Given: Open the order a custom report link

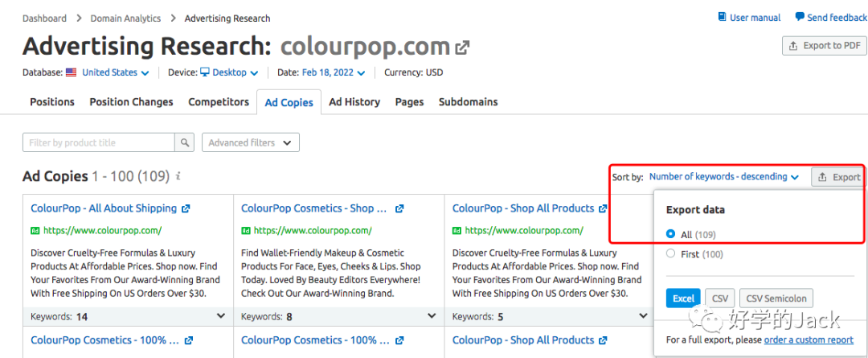Looking at the screenshot, I should coord(809,340).
